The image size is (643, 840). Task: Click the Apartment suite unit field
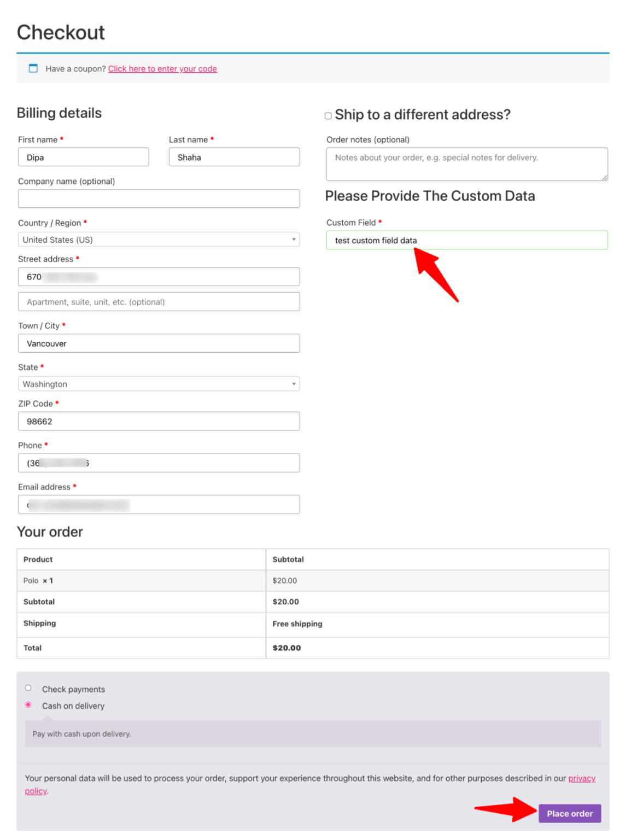pyautogui.click(x=159, y=301)
